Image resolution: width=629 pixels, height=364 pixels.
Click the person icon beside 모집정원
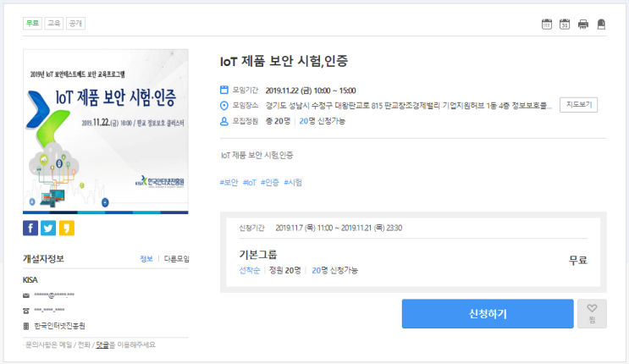coord(224,121)
